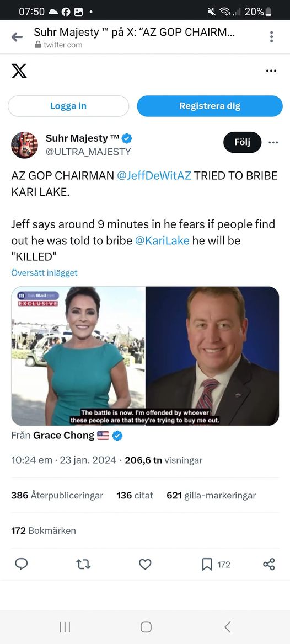Click the Logga in button
The height and width of the screenshot is (644, 290).
coord(68,106)
